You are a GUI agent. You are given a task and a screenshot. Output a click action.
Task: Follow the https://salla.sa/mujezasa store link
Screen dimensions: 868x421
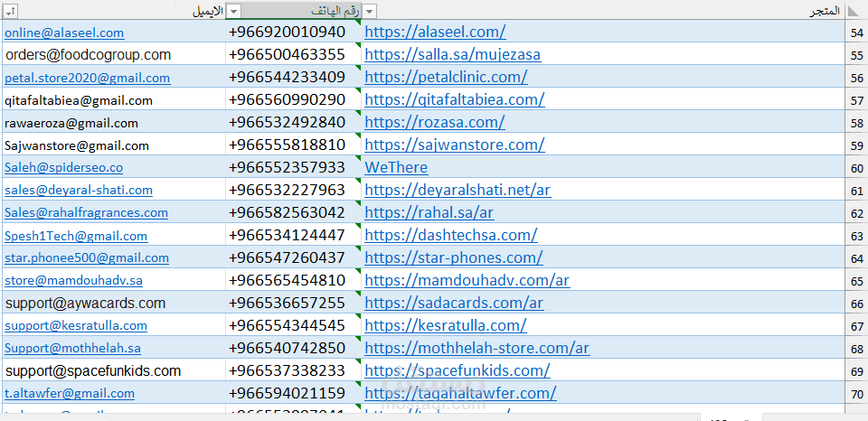click(453, 55)
